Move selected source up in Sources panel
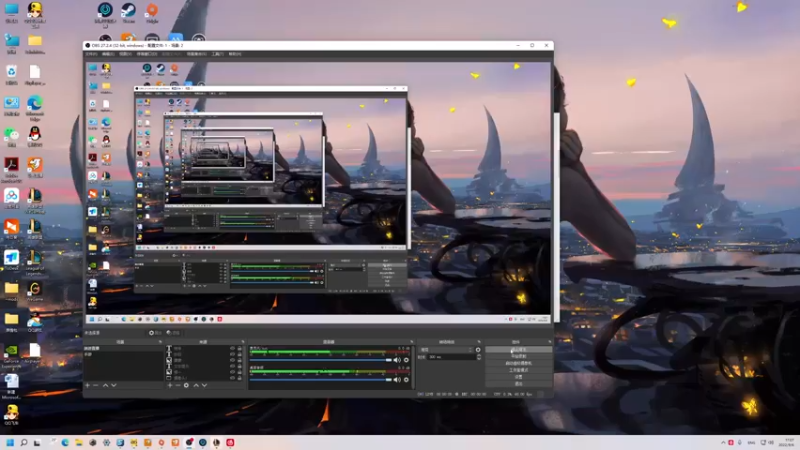Screen dimensions: 800x450 [196, 385]
